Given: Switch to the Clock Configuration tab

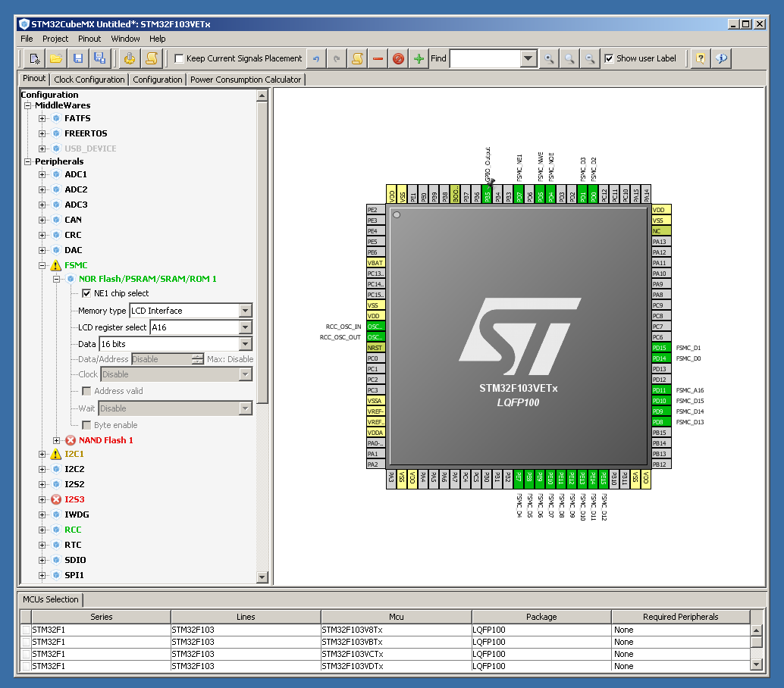Looking at the screenshot, I should pos(89,79).
